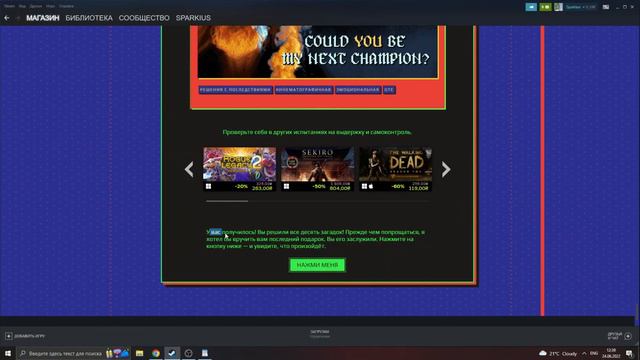Screen dimensions: 640x360
Task: Open the Windows Start menu
Action: pos(8,353)
